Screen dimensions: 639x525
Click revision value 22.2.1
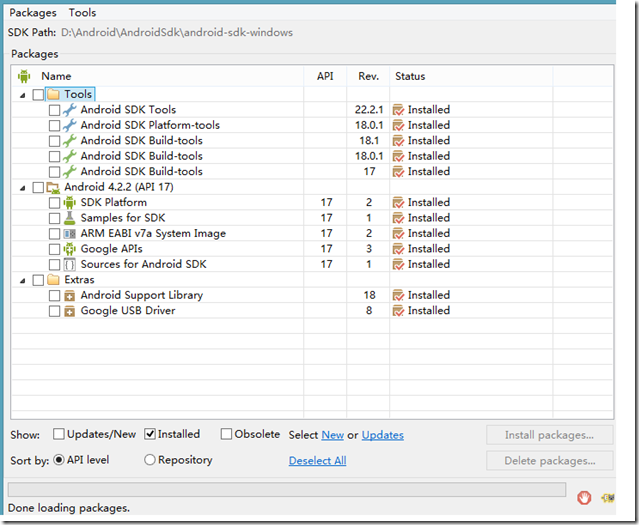click(x=369, y=110)
